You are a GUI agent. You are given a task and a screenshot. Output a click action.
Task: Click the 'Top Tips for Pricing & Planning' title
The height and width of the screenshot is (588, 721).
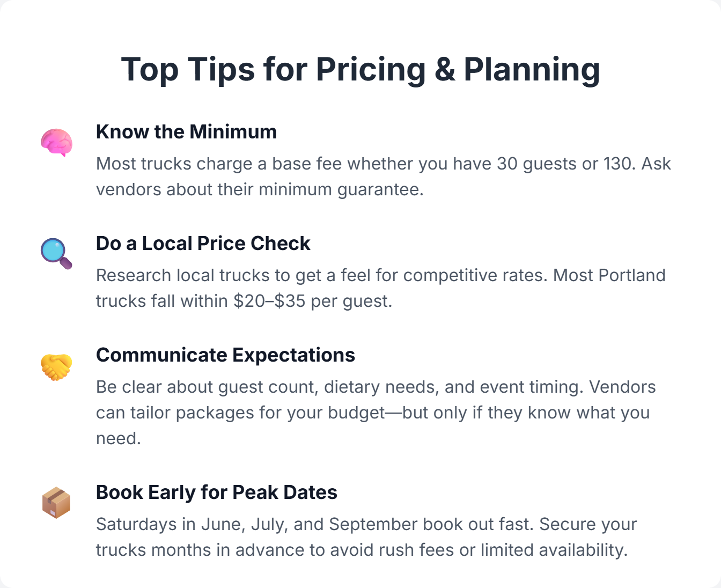pyautogui.click(x=360, y=70)
